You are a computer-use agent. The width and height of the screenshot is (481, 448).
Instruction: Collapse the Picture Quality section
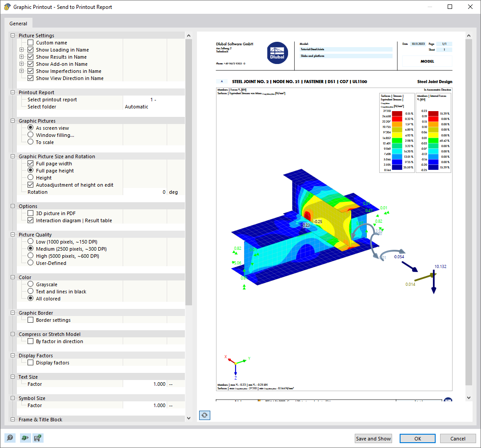click(12, 235)
